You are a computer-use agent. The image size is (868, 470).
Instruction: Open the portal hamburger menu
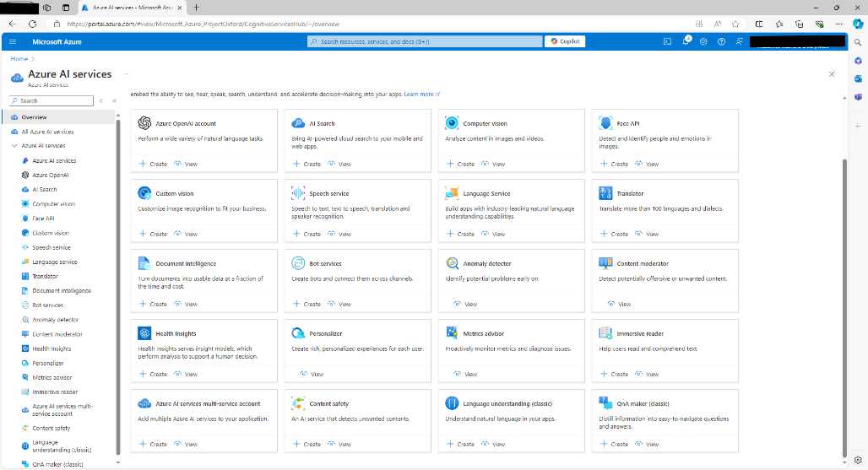(x=13, y=41)
